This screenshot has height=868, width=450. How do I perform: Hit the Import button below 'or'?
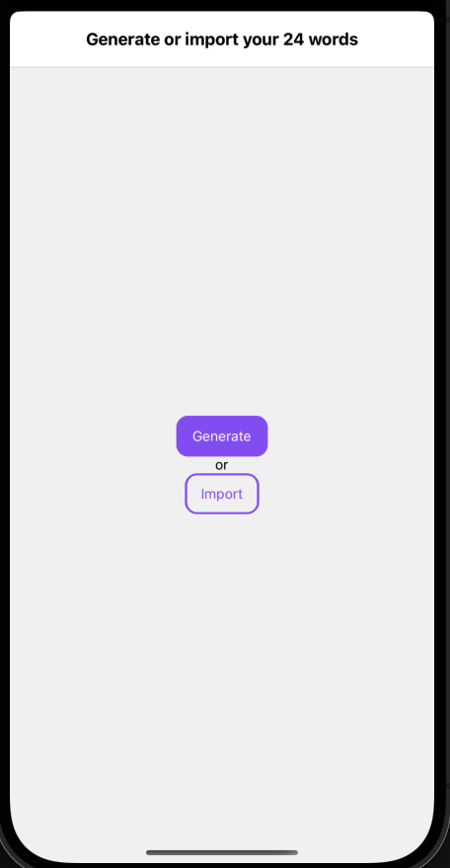(221, 494)
